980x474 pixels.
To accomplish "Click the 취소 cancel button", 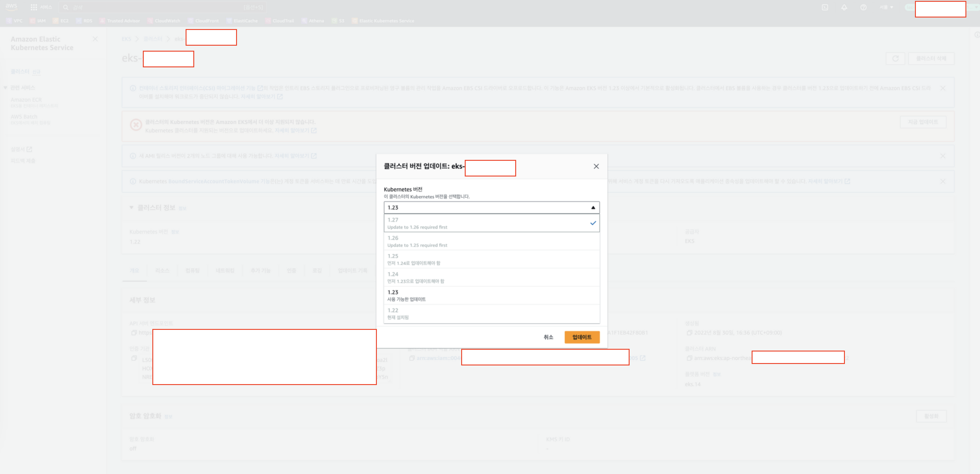I will pos(548,337).
